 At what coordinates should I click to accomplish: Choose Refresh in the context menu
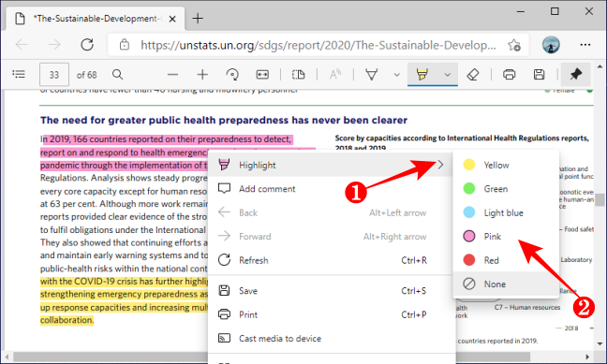[x=331, y=260]
